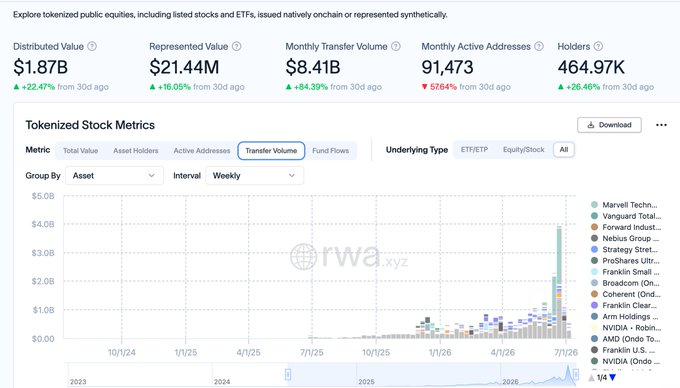The image size is (680, 388).
Task: Open the Group By Asset dropdown
Action: coord(114,176)
